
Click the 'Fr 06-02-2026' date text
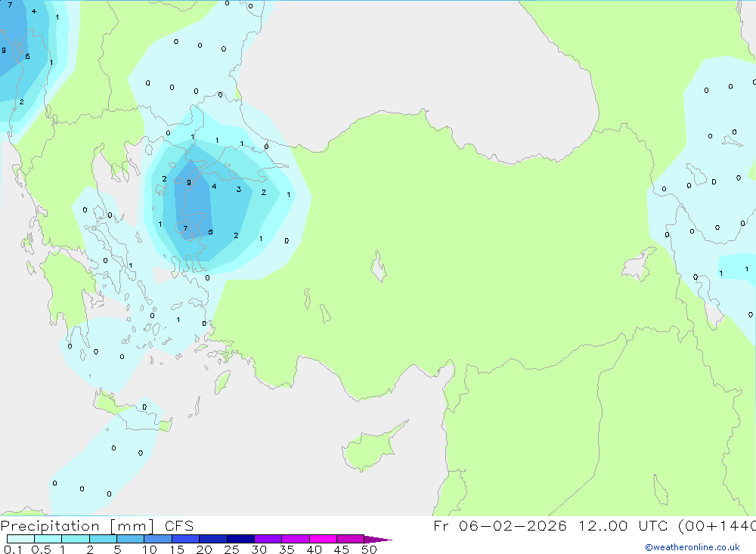click(500, 526)
